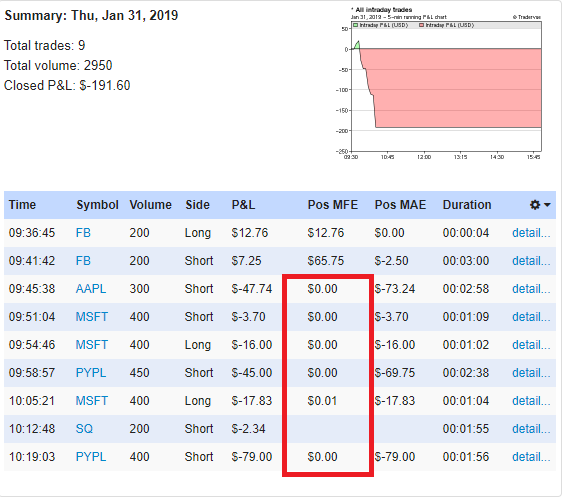The image size is (563, 501).
Task: Open detail link for the AAPL trade
Action: click(531, 289)
